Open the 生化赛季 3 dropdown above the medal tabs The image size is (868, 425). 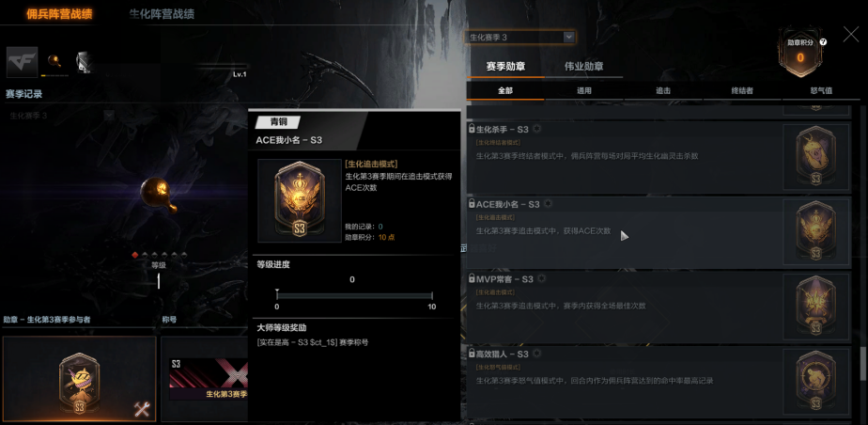point(519,37)
